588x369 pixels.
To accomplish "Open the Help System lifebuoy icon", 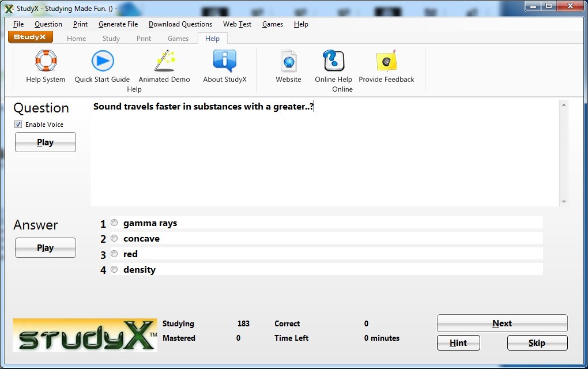I will pyautogui.click(x=46, y=61).
